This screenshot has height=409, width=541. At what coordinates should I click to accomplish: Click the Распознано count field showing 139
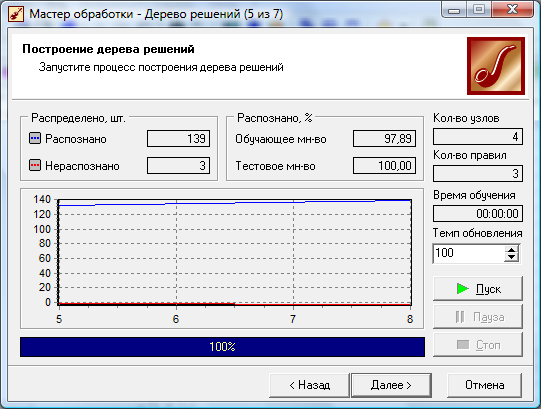click(x=178, y=138)
